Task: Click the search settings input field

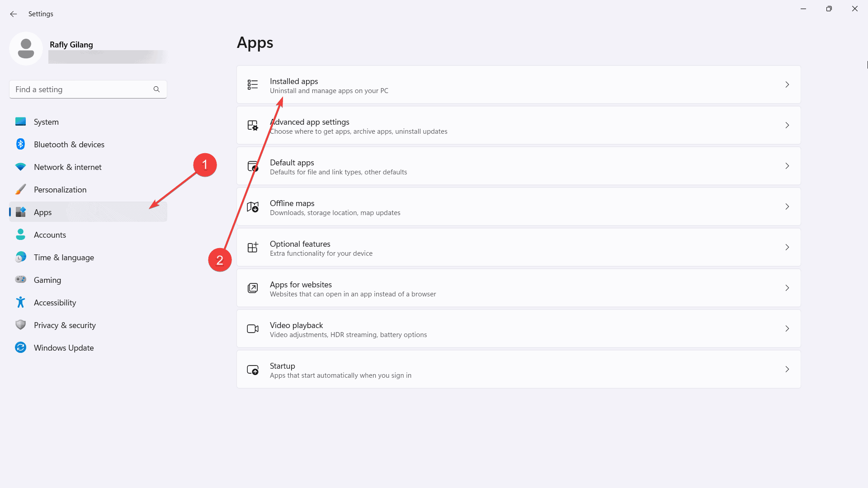Action: click(88, 89)
